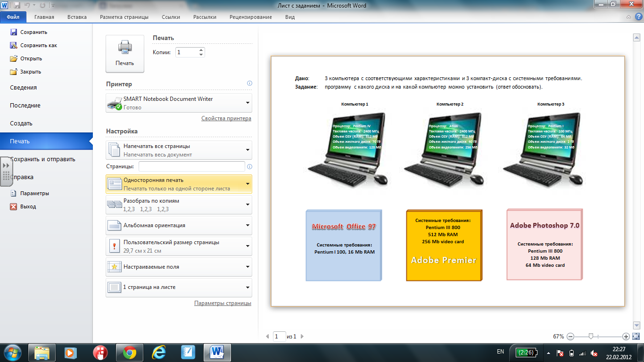This screenshot has width=644, height=362.
Task: Select Сведения in the backstage menu
Action: click(x=23, y=88)
